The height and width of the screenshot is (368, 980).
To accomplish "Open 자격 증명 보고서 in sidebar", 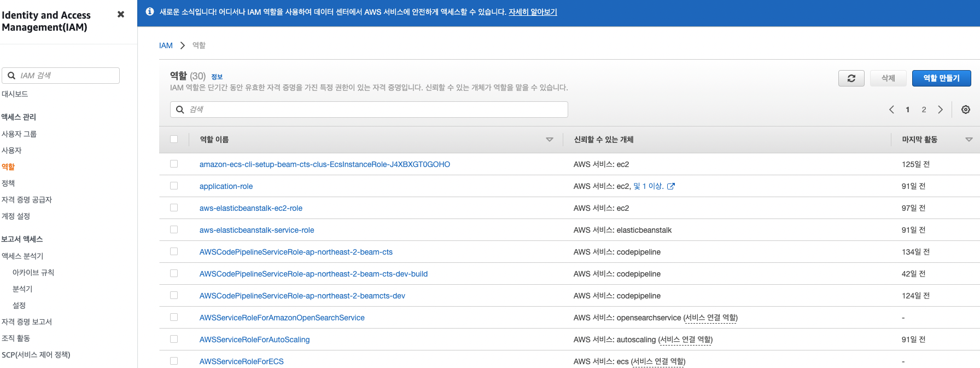I will click(27, 322).
